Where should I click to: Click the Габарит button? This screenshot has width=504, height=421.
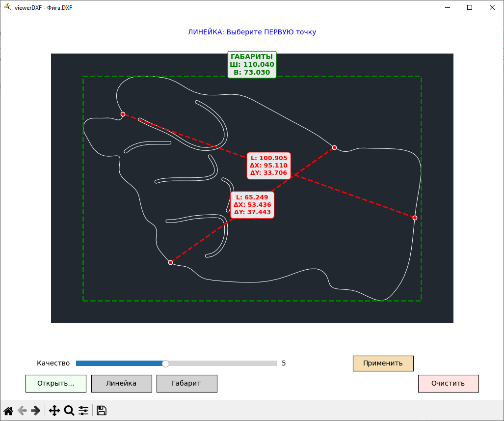point(186,384)
